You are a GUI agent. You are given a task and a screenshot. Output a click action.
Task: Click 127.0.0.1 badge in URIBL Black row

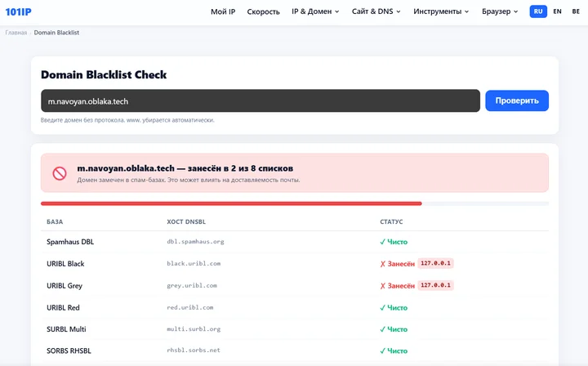click(x=435, y=263)
